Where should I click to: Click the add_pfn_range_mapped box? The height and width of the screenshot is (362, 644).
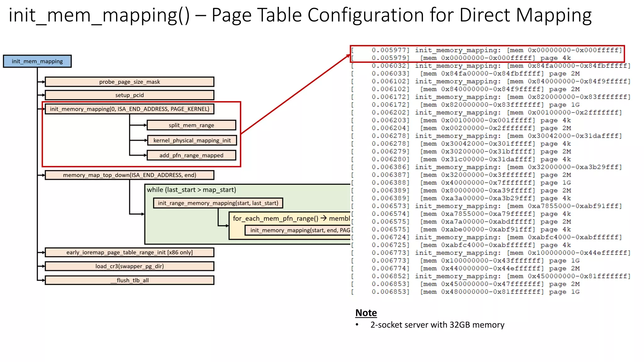[191, 155]
